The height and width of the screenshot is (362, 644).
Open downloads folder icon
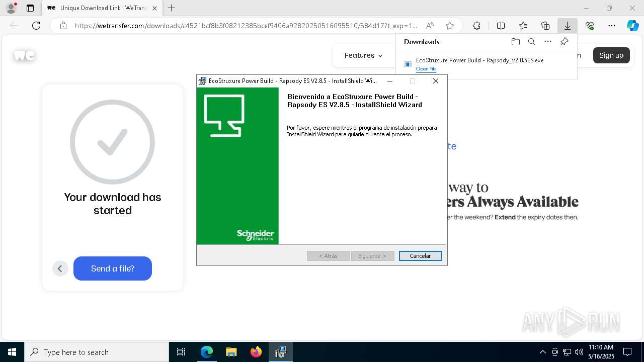[x=515, y=42]
